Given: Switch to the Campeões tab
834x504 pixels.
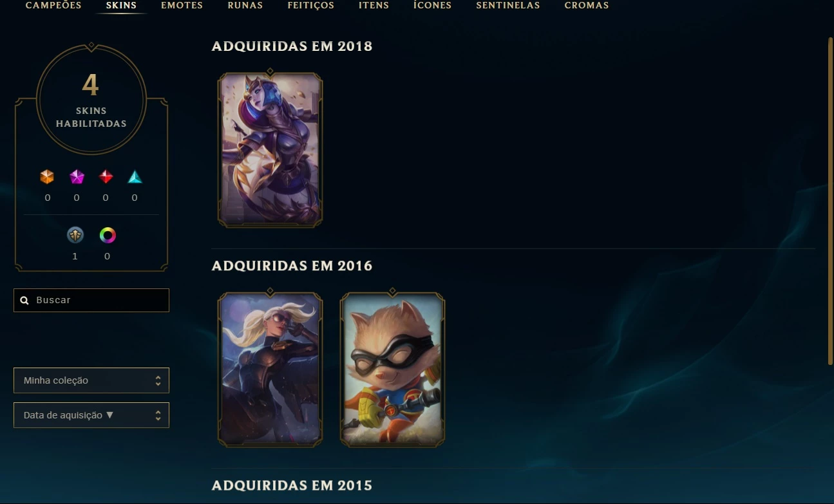Looking at the screenshot, I should point(53,5).
